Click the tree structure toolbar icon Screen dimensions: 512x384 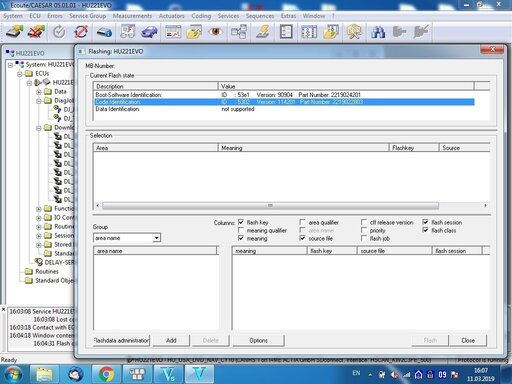coord(239,32)
